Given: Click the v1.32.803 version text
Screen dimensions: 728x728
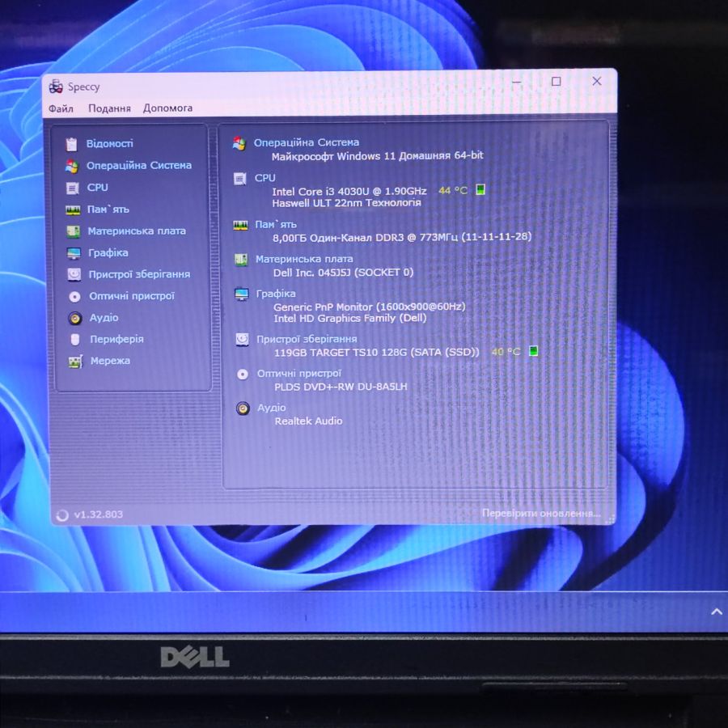Looking at the screenshot, I should coord(99,514).
